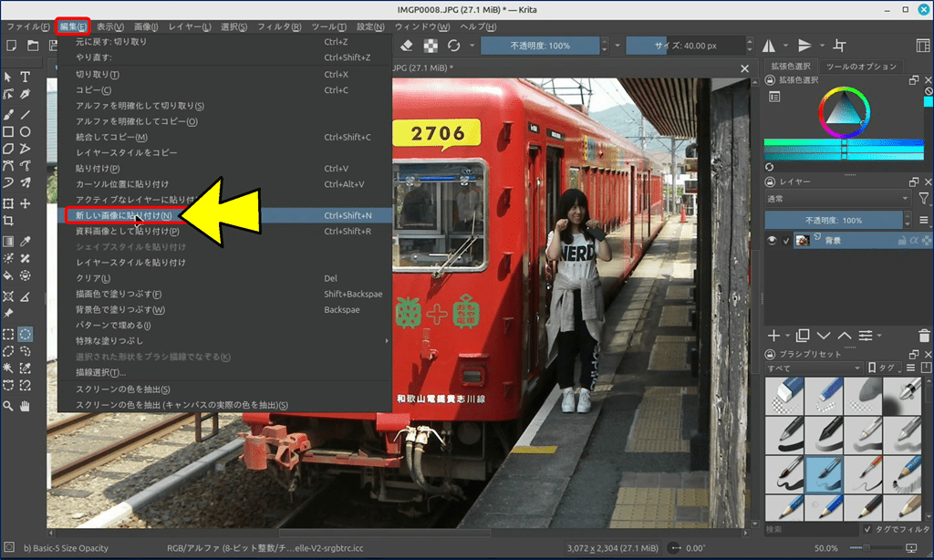Select the Crop tool in toolbox

pos(8,221)
